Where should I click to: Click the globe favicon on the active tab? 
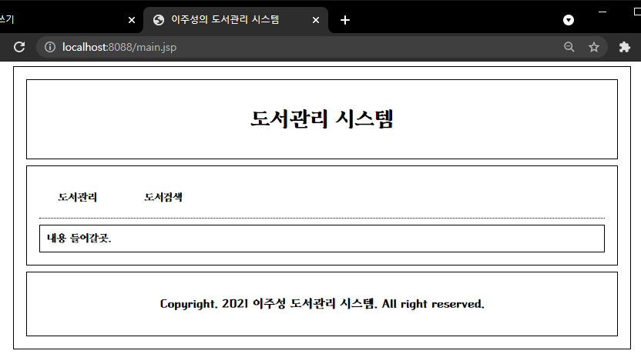point(159,20)
